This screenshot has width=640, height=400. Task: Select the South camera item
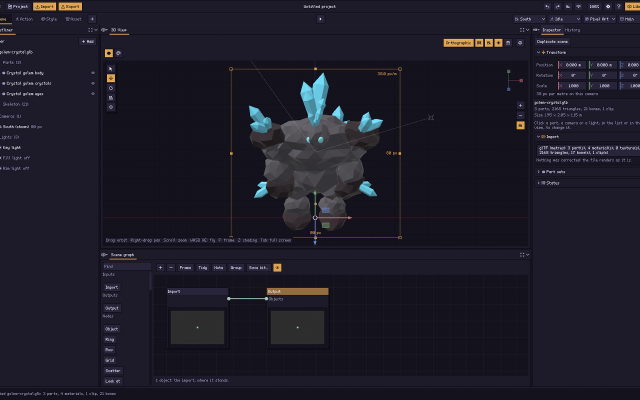pos(21,127)
